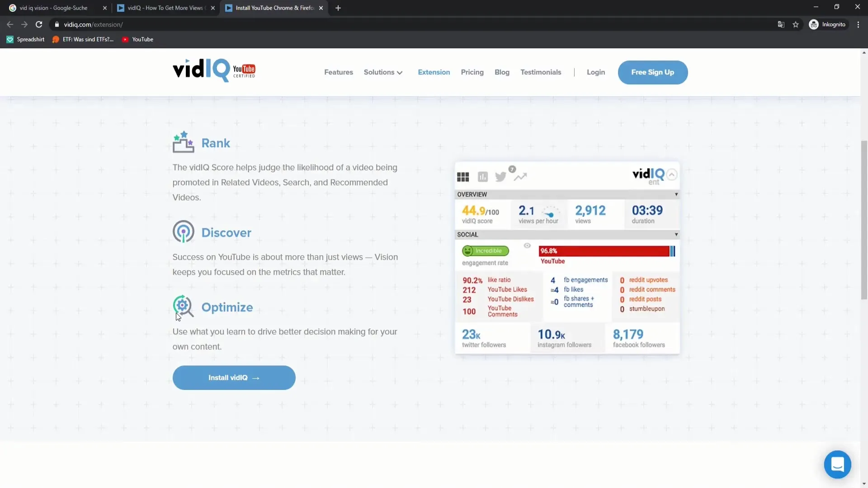The height and width of the screenshot is (488, 868).
Task: Collapse the OVERVIEW section arrow
Action: click(676, 194)
